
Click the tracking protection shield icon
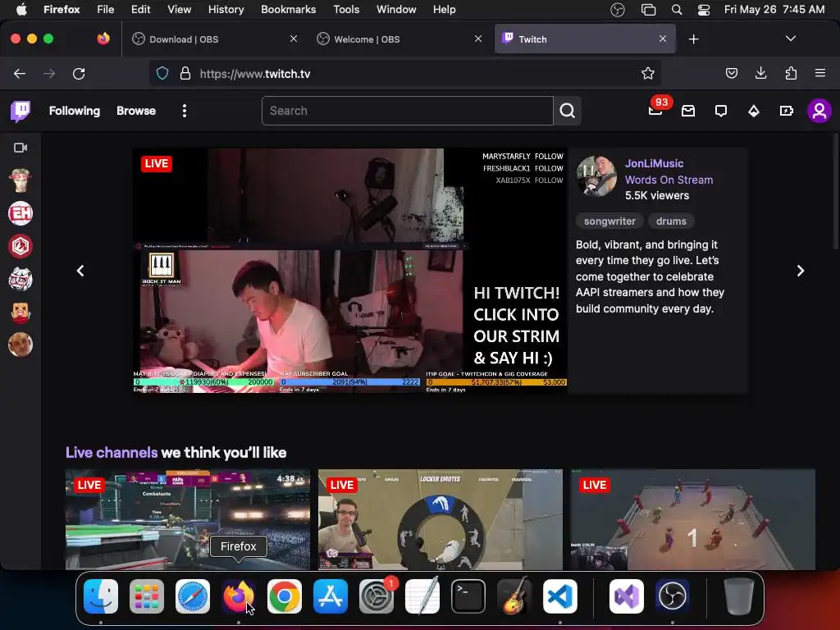pyautogui.click(x=162, y=73)
